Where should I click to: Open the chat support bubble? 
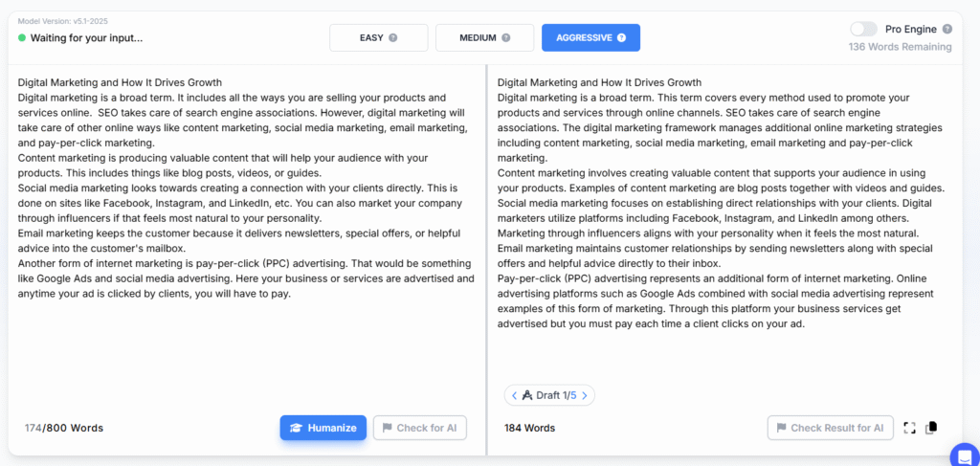[x=965, y=455]
